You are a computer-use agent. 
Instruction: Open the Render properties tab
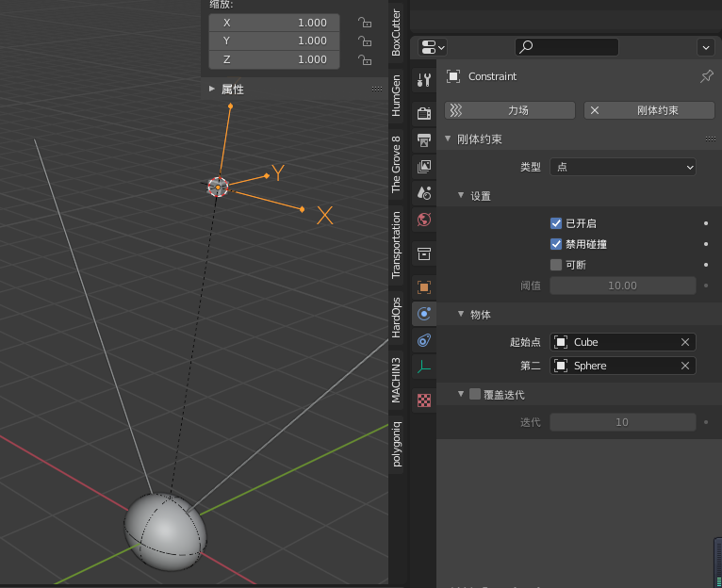[x=423, y=113]
